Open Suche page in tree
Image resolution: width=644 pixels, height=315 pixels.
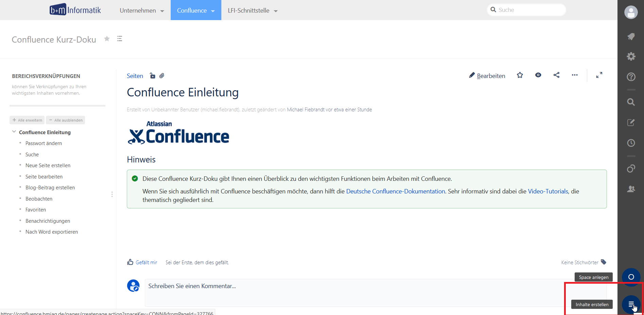click(x=32, y=155)
